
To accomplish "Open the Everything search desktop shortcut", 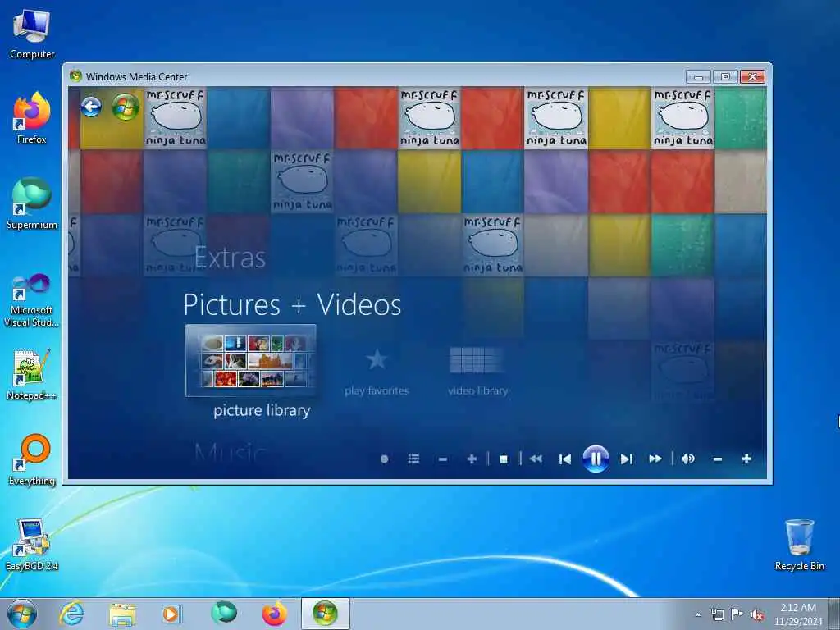I will click(32, 459).
